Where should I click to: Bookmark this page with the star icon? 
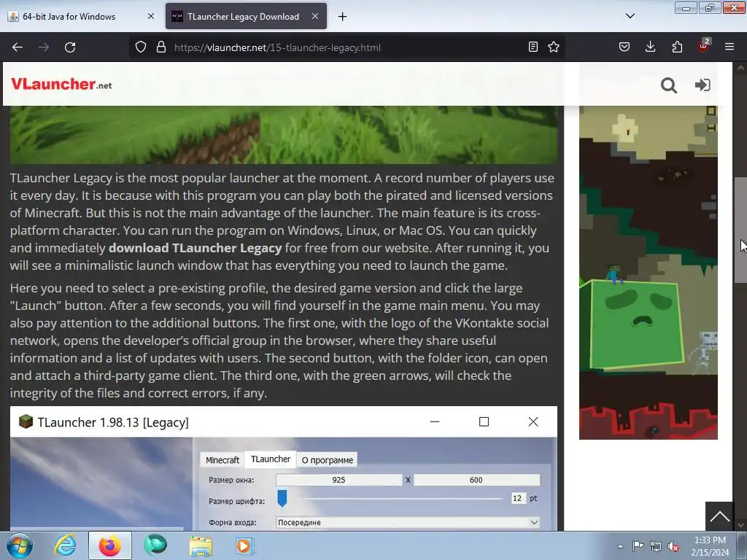554,47
